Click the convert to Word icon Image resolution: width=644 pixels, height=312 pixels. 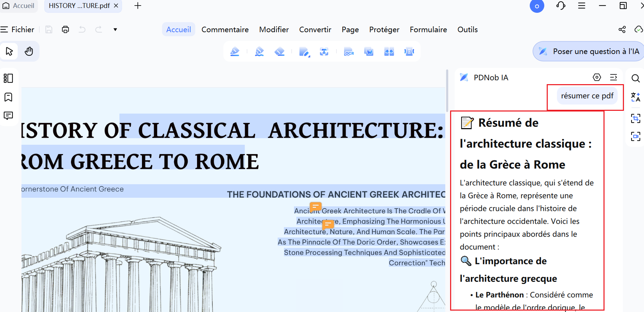click(369, 52)
